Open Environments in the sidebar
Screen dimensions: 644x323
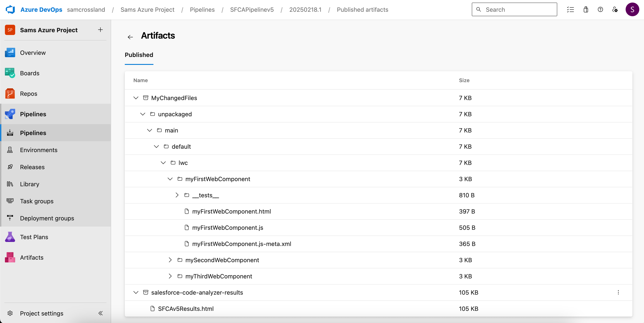(x=56, y=150)
